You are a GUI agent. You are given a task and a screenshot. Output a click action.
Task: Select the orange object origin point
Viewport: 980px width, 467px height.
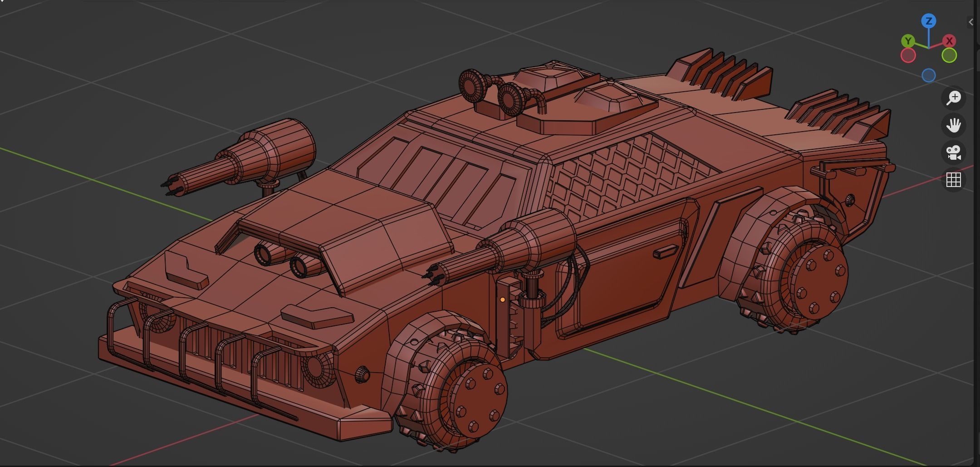[x=502, y=300]
